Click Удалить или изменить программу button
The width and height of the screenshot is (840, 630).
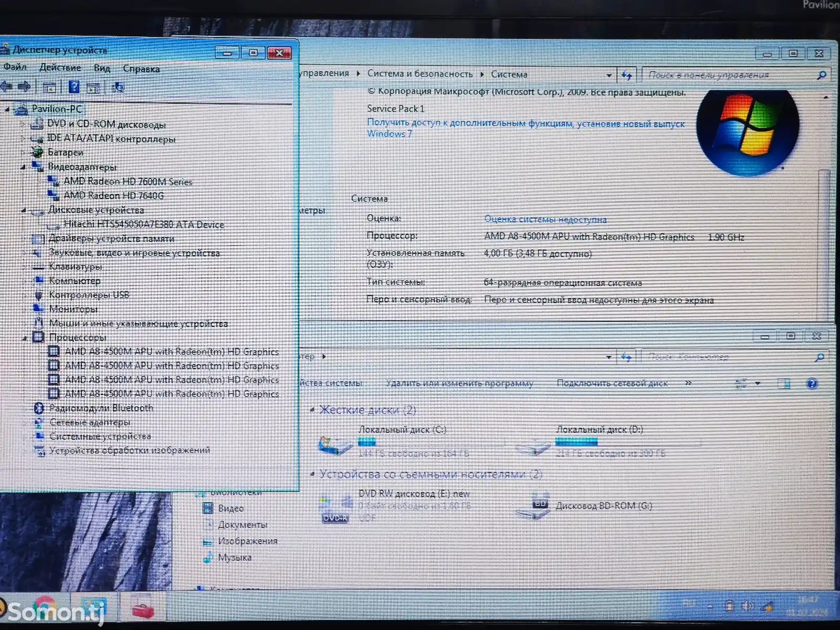tap(459, 384)
